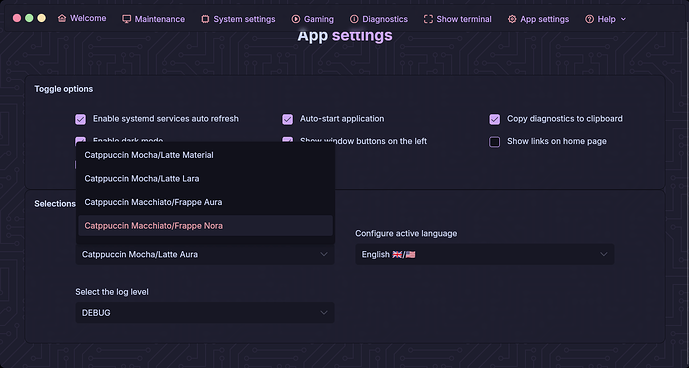Enable Show links on home page
The width and height of the screenshot is (689, 368).
coord(495,142)
